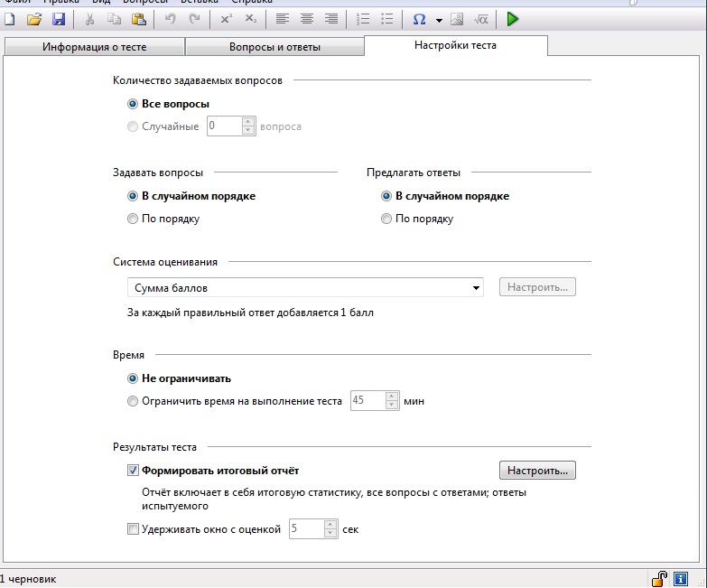Uncheck 'Формировать итоговый отчёт' checkbox
Viewport: 707px width, 588px height.
pos(134,471)
